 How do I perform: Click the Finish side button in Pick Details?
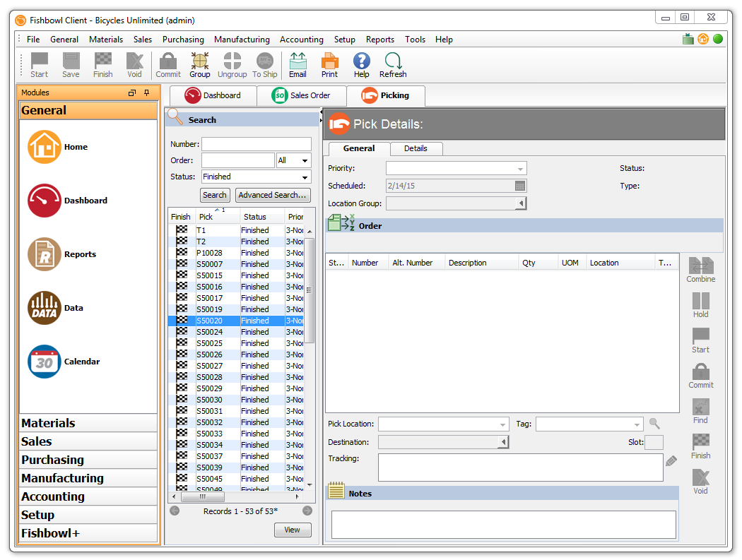click(x=701, y=446)
